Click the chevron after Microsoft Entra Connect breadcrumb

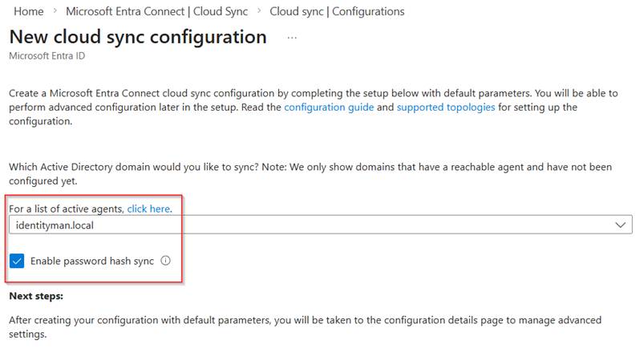point(259,12)
